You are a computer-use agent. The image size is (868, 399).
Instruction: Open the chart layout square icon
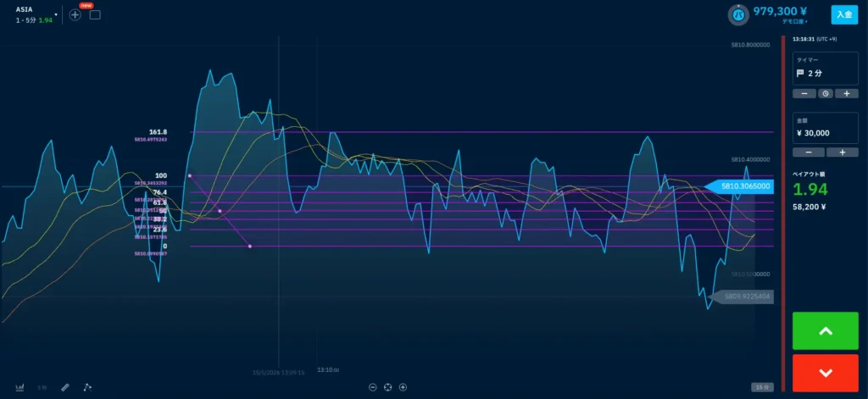(x=95, y=15)
